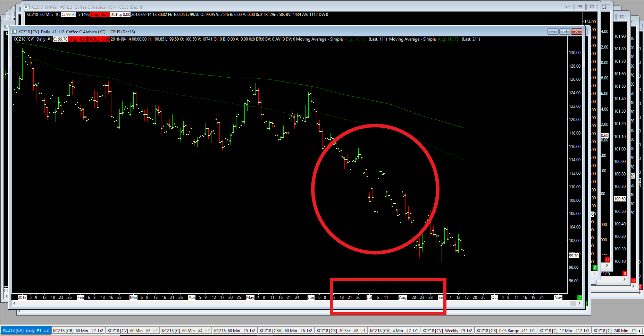Select the KCZ18 [C] 12 Min #12 tab
The width and height of the screenshot is (644, 336).
point(564,331)
